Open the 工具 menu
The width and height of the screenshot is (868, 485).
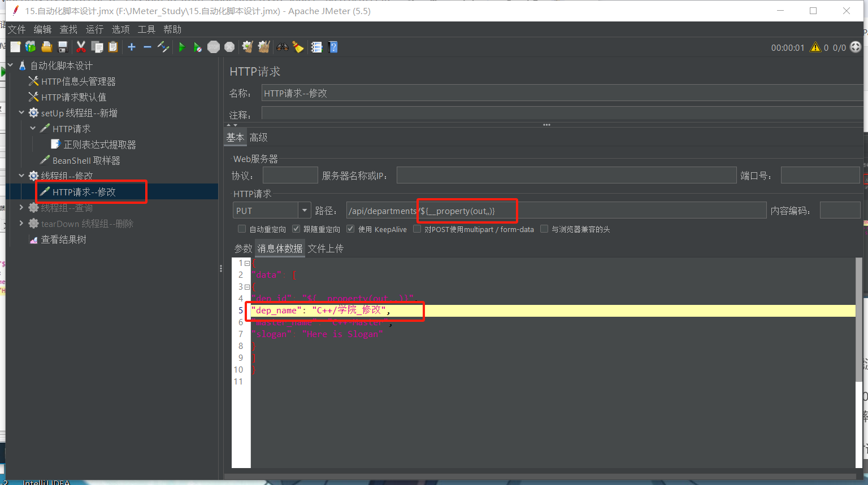(146, 29)
